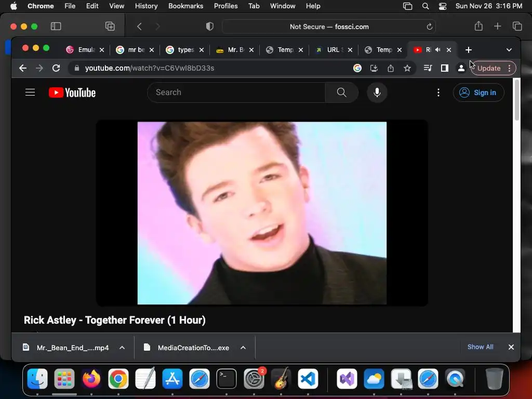Image resolution: width=532 pixels, height=399 pixels.
Task: Go forward in Chrome navigation
Action: (39, 68)
